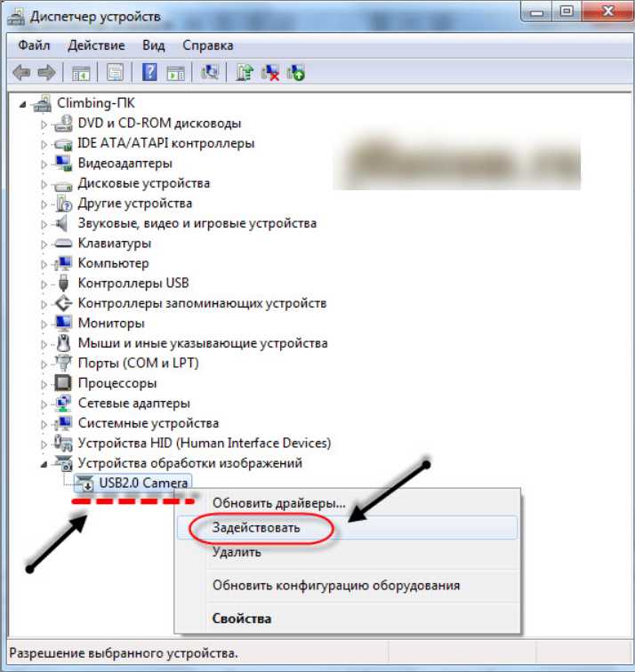Open the Вид menu

[x=154, y=45]
